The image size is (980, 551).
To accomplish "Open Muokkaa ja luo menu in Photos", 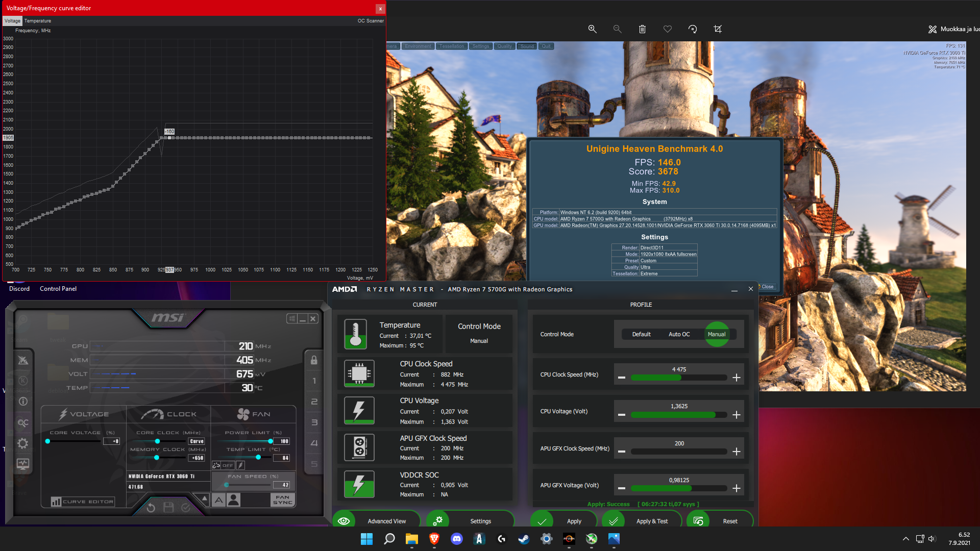I will click(954, 29).
